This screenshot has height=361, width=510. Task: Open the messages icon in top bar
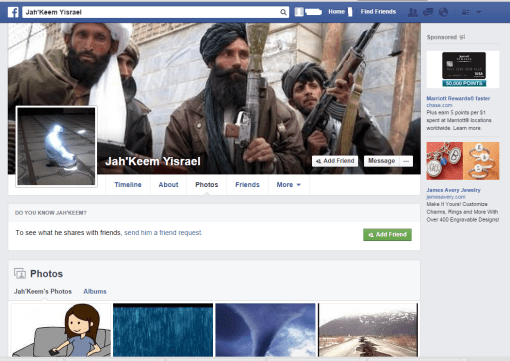(428, 12)
